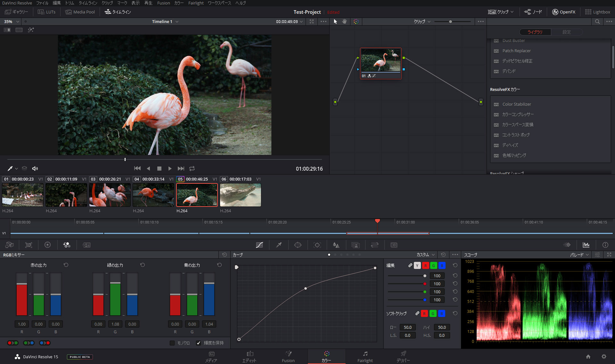Open the LUTs browser
615x364 pixels.
pos(47,12)
